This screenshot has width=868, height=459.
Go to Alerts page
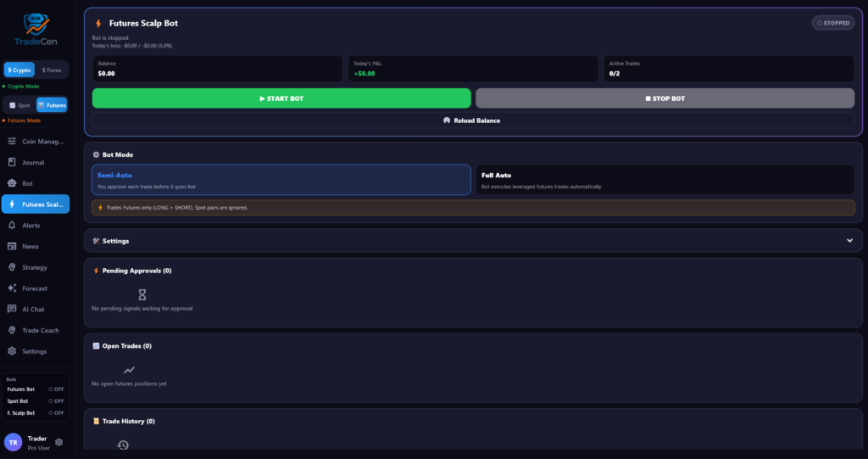[36, 225]
